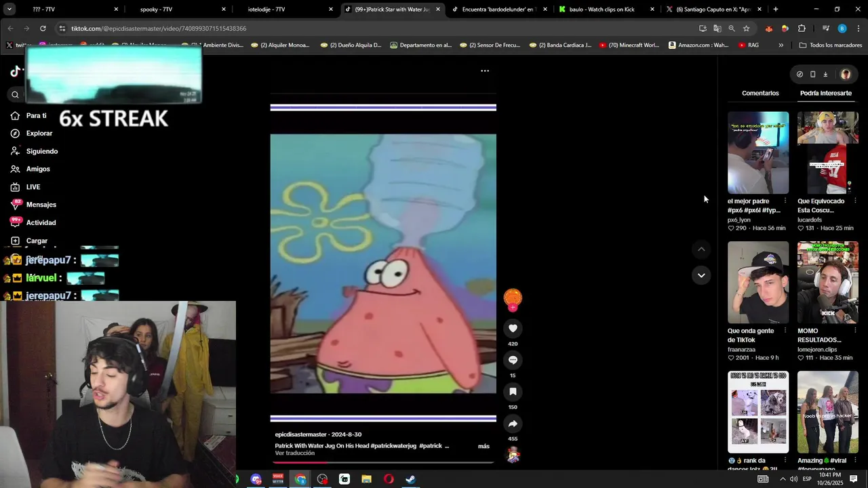Screen dimensions: 868x488
Task: Click lomejoren.clips username link
Action: 817,349
